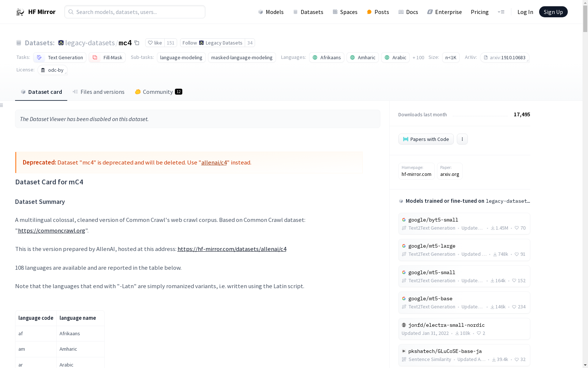Screen dimensions: 588x368
Task: Select the Arabic language tag
Action: pos(395,57)
